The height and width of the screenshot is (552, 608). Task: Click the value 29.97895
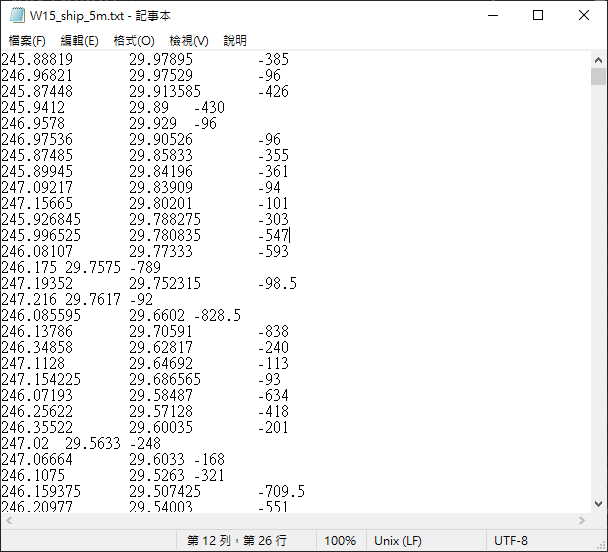click(161, 59)
